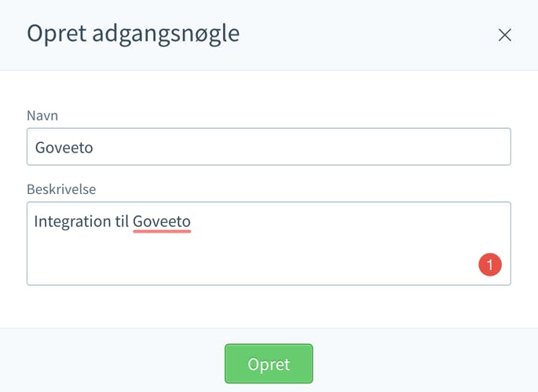Click the Beskrivelse field label
Screen dimensions: 538x392
click(x=61, y=189)
